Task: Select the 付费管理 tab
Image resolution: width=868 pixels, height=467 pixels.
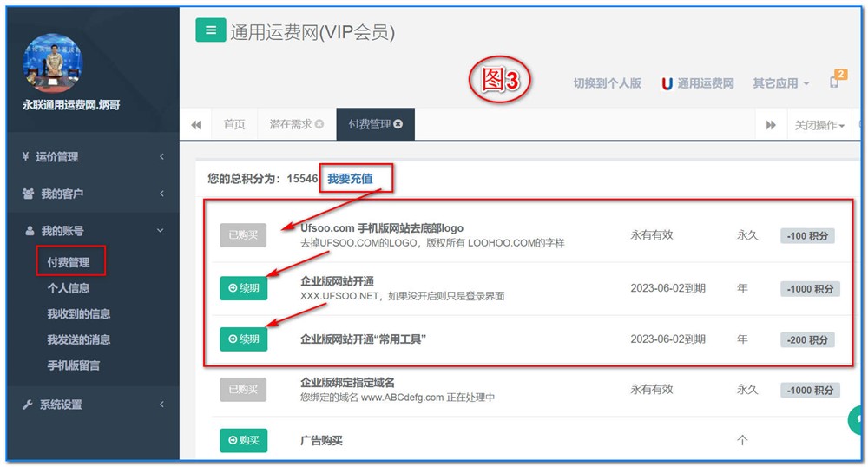Action: click(x=369, y=124)
